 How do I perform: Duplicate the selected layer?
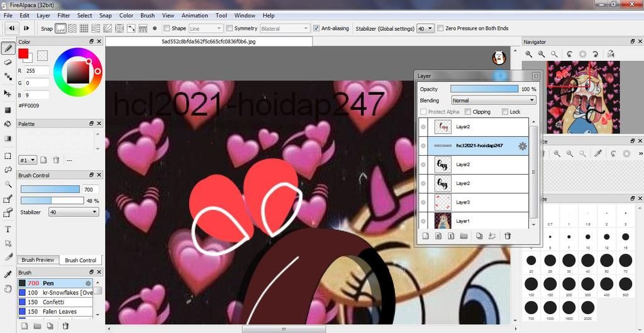[479, 236]
